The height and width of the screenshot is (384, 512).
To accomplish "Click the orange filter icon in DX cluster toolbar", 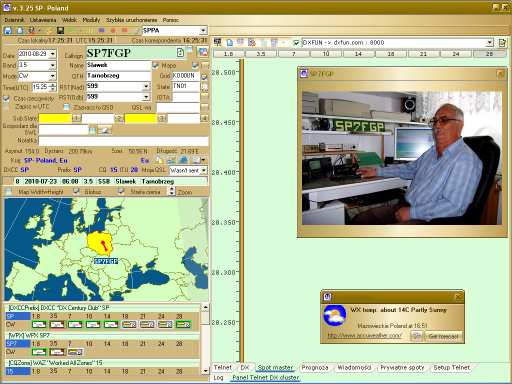I will click(252, 42).
